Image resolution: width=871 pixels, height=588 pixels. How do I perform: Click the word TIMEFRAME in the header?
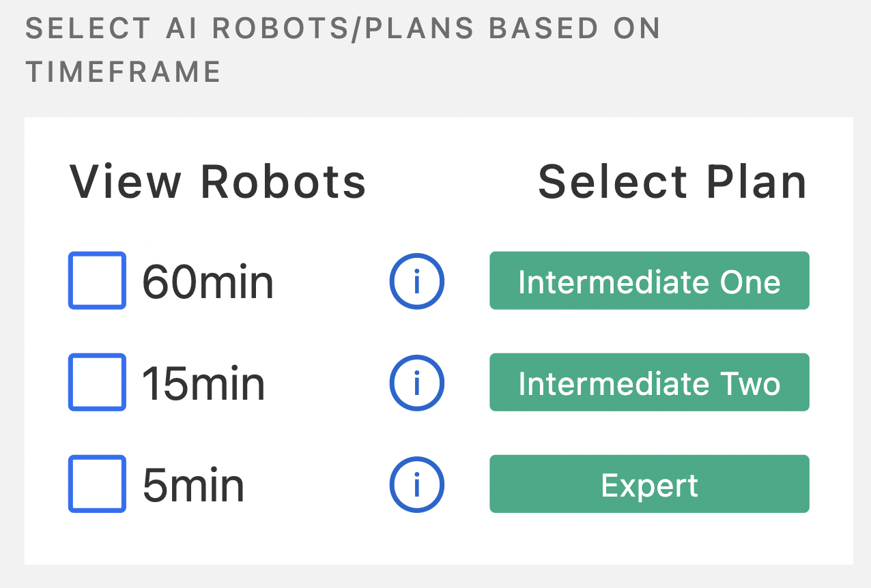pyautogui.click(x=124, y=71)
